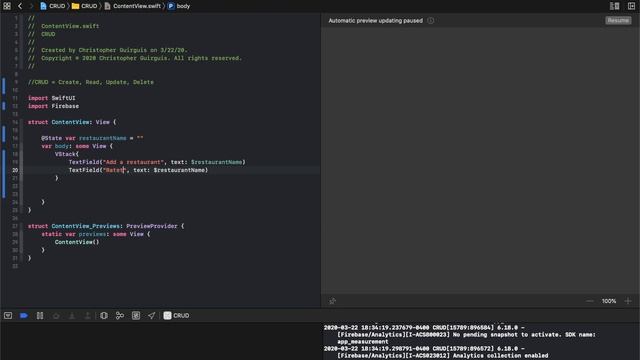Screen dimensions: 640x360
Task: Zoom in the preview canvas
Action: [628, 301]
